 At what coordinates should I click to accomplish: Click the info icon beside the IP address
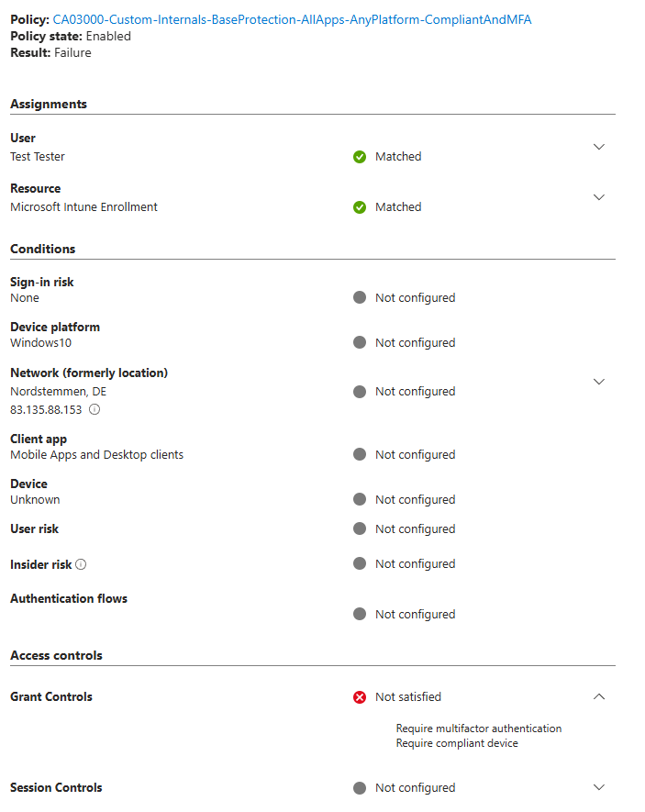95,409
